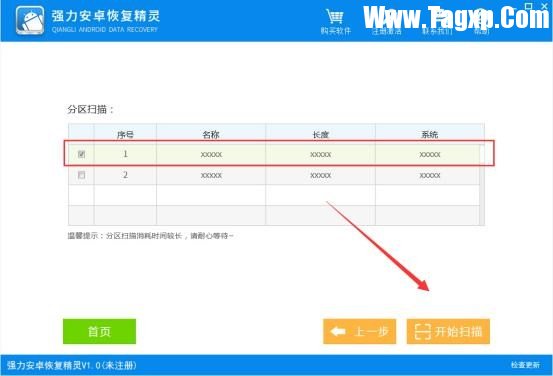Maximize the application window
Image resolution: width=553 pixels, height=376 pixels.
pos(528,6)
